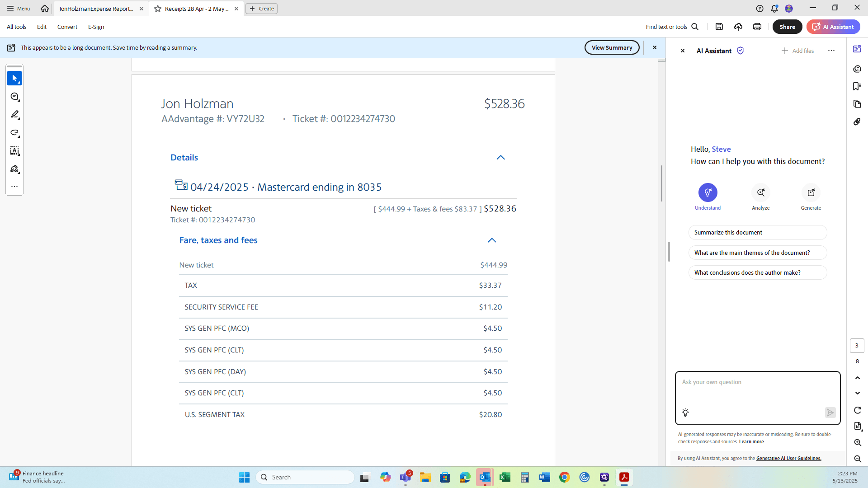This screenshot has width=868, height=488.
Task: Open the AI Assistant panel icon in right rail
Action: point(857,49)
